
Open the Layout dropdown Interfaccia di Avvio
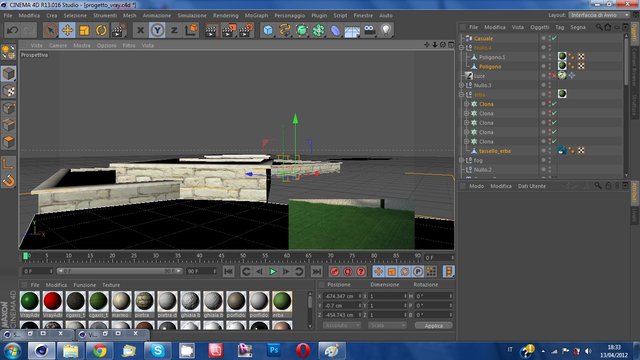599,15
